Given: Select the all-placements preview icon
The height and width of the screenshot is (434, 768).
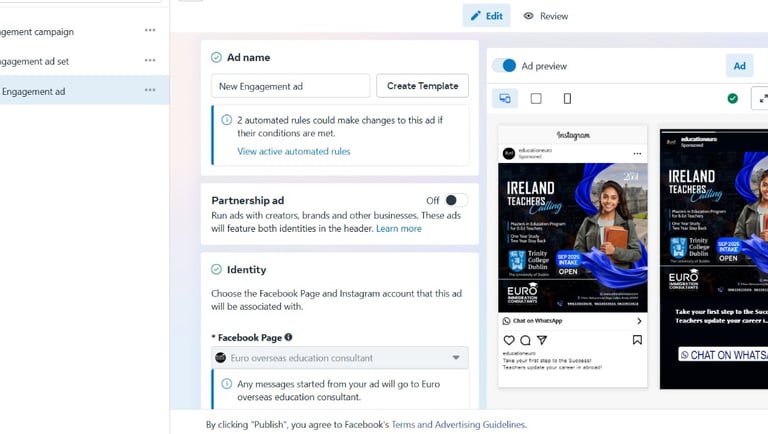Looking at the screenshot, I should [x=505, y=98].
